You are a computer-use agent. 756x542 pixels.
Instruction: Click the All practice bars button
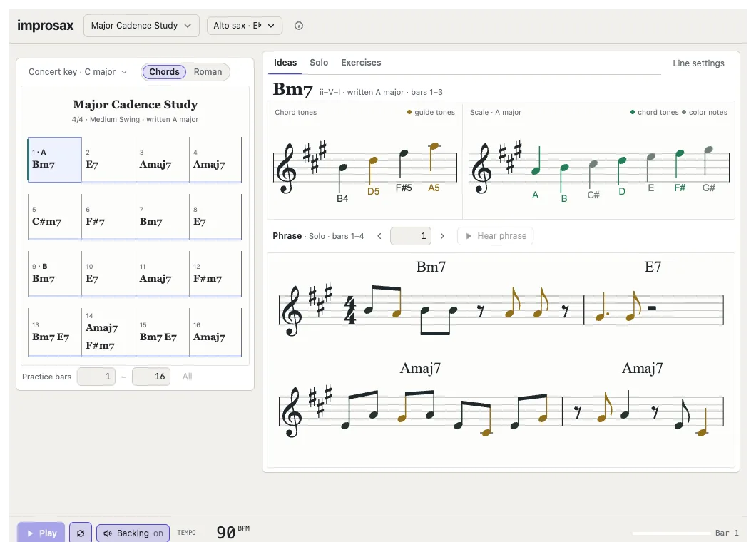click(x=187, y=377)
